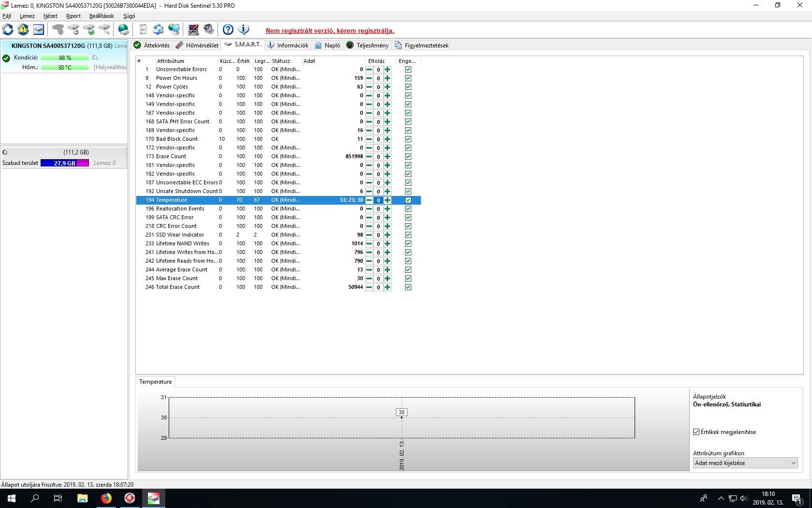
Task: Switch to the Figyelmeztetések tab
Action: click(x=422, y=45)
